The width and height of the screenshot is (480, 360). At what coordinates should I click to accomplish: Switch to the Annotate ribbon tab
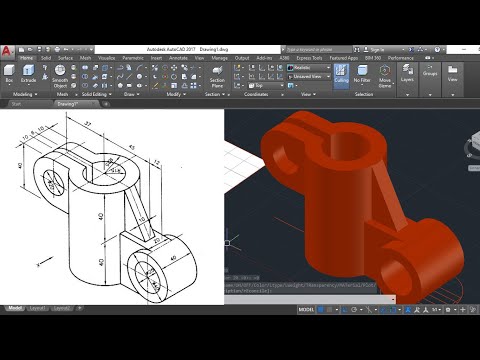click(x=178, y=58)
